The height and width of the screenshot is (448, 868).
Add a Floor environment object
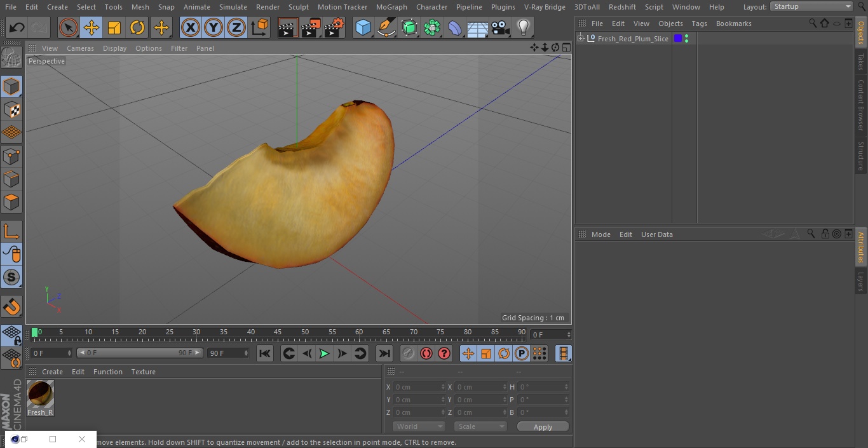click(478, 27)
